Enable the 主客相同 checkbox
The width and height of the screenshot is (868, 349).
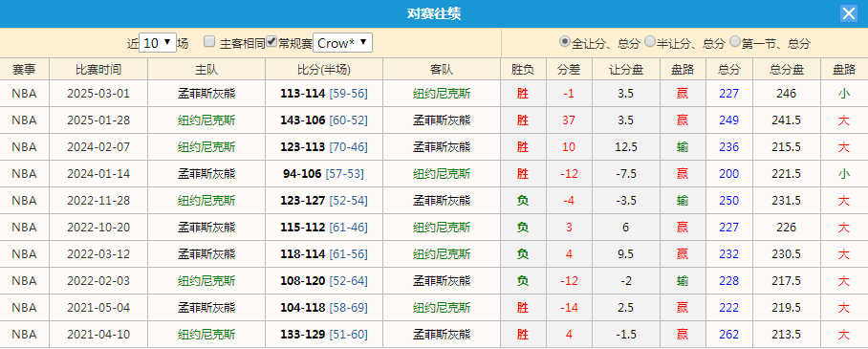[209, 41]
